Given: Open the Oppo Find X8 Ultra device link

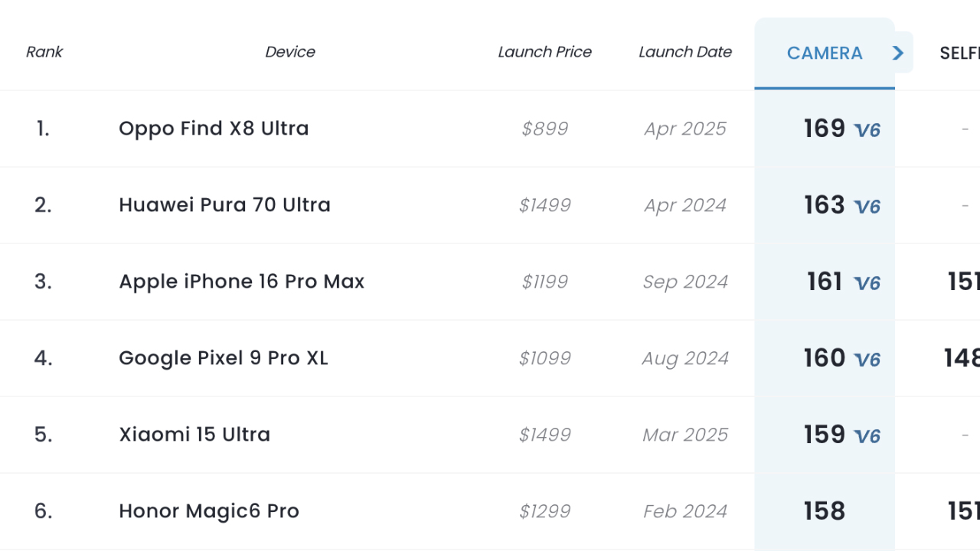Looking at the screenshot, I should point(214,129).
